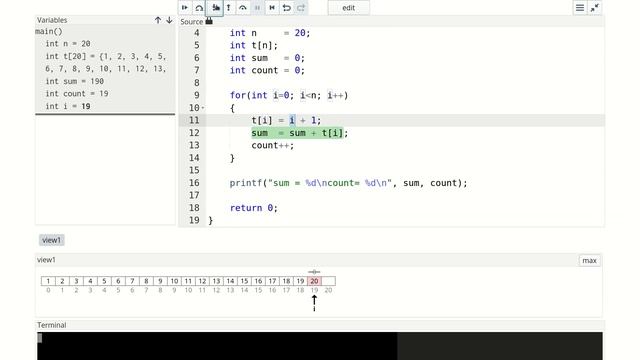The height and width of the screenshot is (360, 640).
Task: Click the 'int count = 19' variable row
Action: (x=77, y=93)
